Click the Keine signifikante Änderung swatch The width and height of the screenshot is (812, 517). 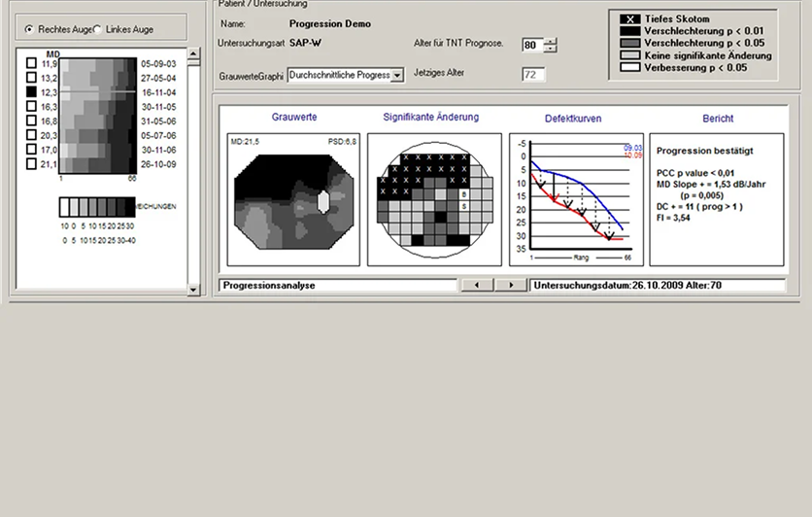click(x=629, y=55)
